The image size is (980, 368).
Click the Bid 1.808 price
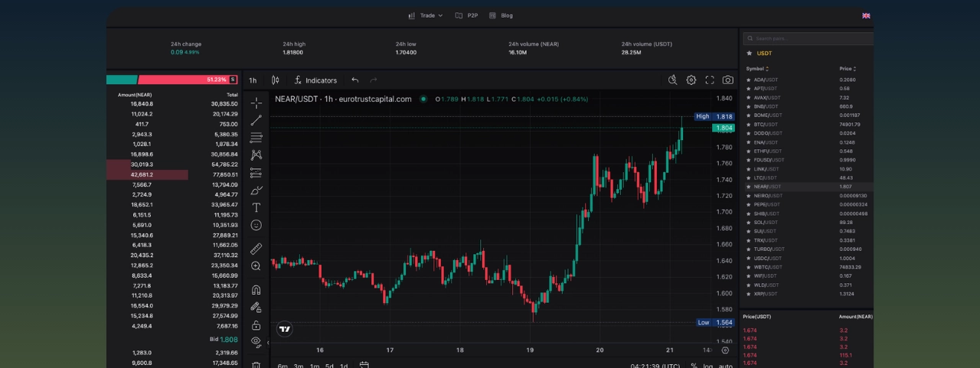pos(223,339)
